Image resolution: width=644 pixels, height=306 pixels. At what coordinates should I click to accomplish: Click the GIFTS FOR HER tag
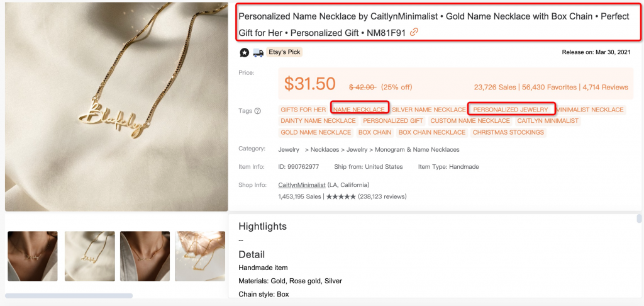[303, 110]
